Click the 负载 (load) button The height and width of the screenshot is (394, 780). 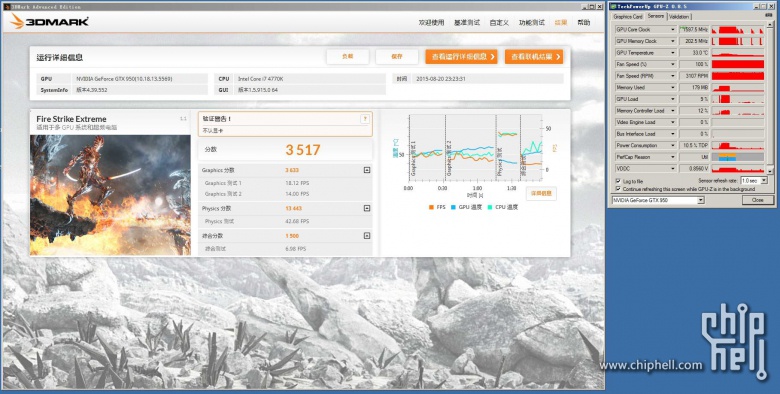point(348,57)
